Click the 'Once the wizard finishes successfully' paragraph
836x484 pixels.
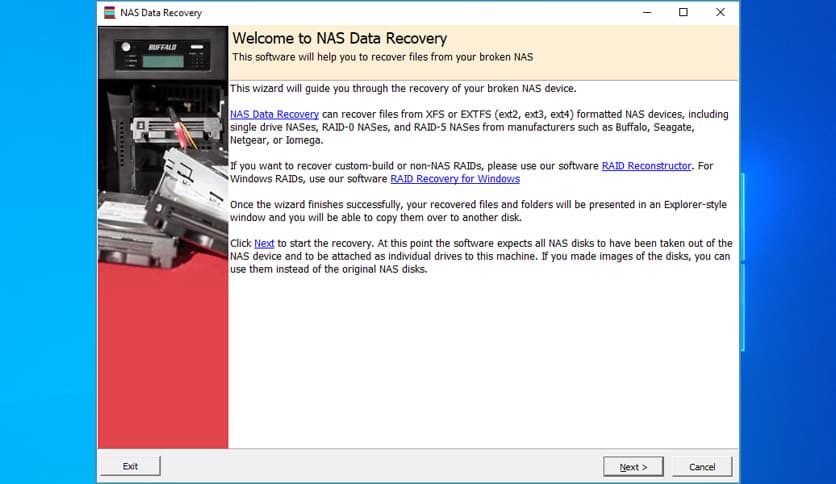(x=478, y=211)
